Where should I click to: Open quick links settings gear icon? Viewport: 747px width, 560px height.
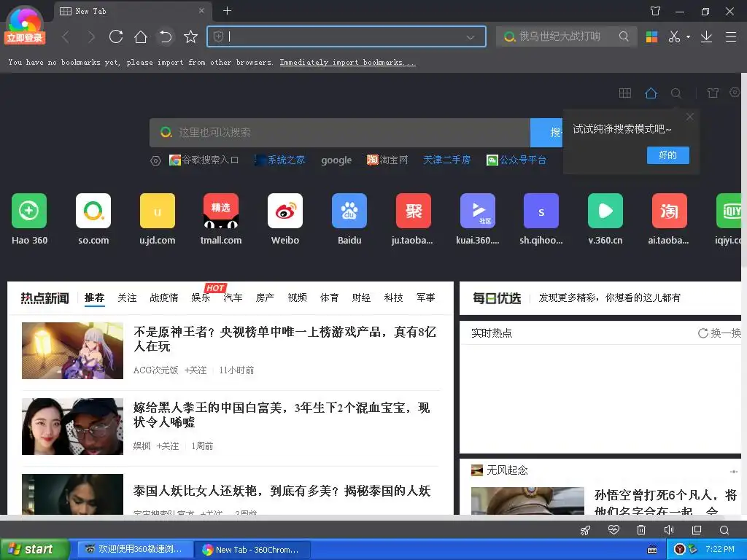coord(155,160)
